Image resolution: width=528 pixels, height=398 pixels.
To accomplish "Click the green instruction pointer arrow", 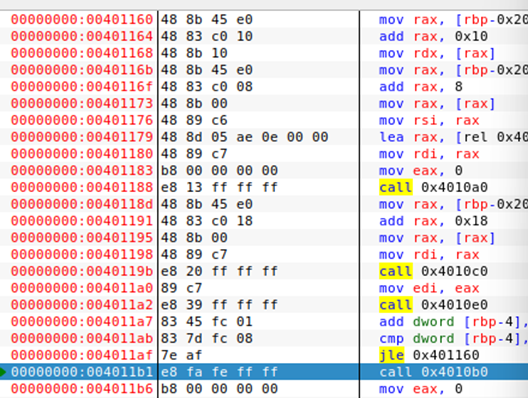I will (x=3, y=372).
